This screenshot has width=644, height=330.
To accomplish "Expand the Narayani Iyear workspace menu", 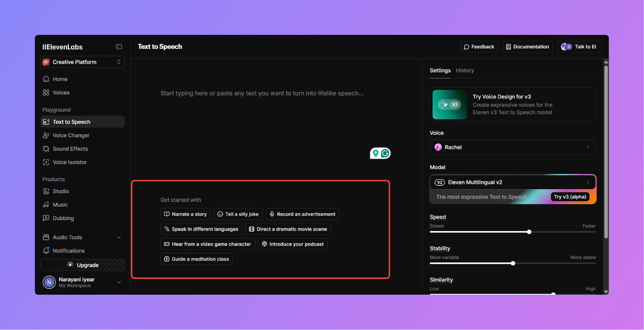I will (x=82, y=282).
